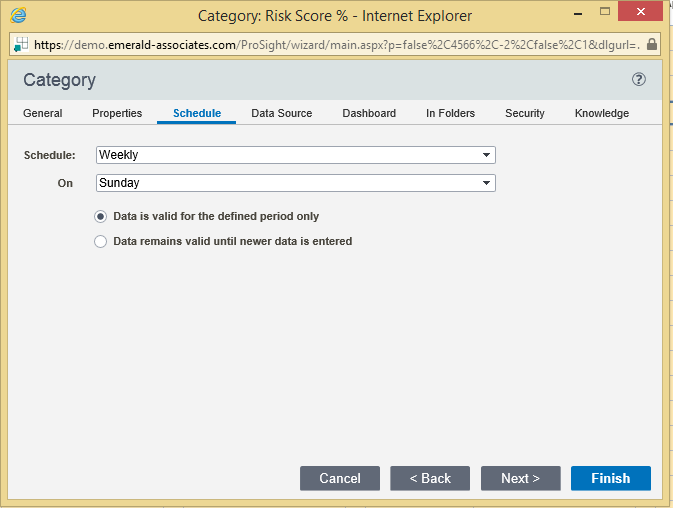673x508 pixels.
Task: Click the 'On' label
Action: (65, 183)
